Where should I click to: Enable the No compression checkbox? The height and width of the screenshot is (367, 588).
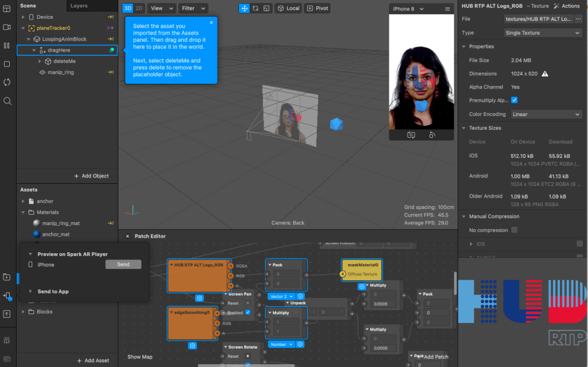click(x=514, y=230)
